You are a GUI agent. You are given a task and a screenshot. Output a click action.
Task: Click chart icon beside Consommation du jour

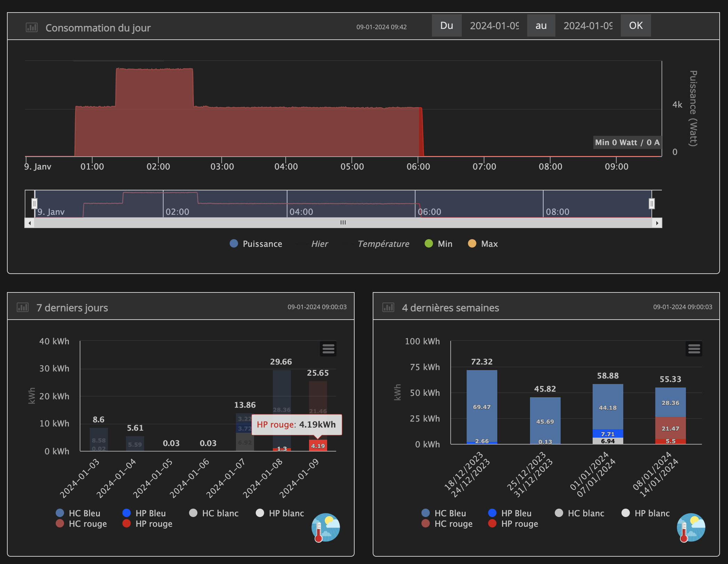click(32, 28)
